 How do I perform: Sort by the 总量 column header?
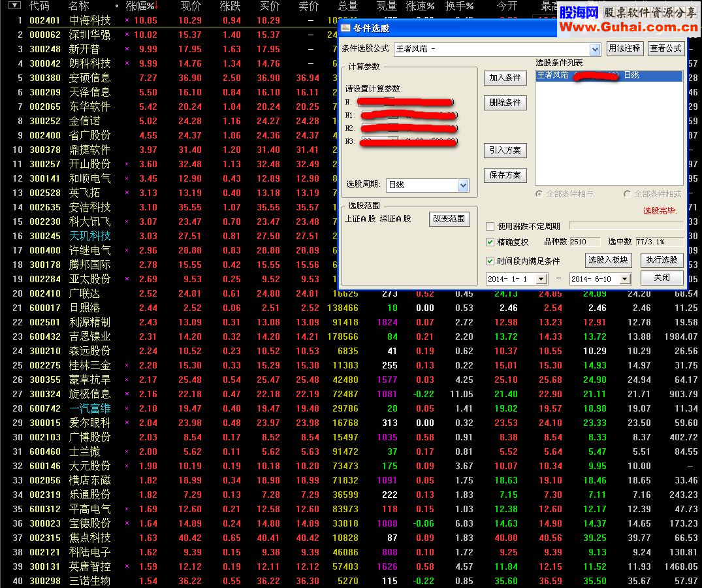point(348,7)
